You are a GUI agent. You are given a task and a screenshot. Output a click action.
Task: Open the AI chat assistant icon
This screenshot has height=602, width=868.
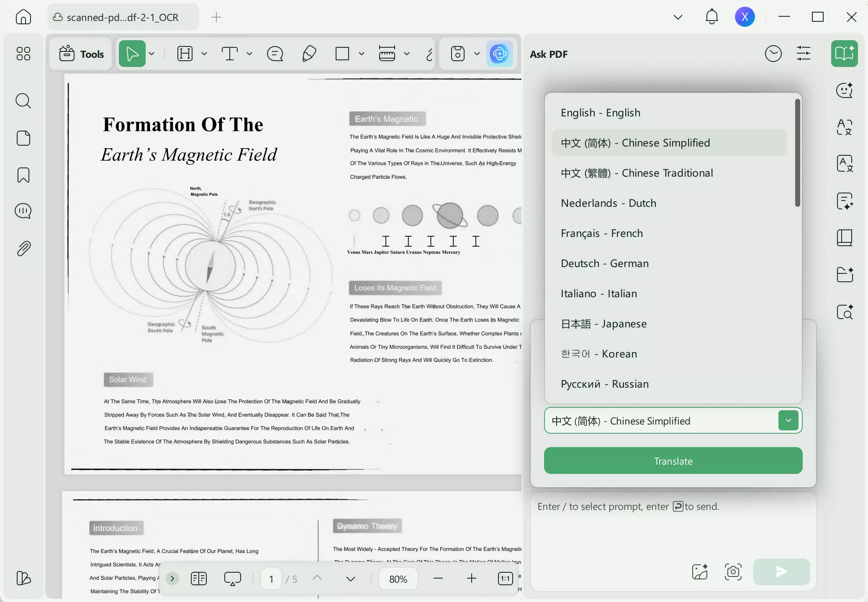845,91
